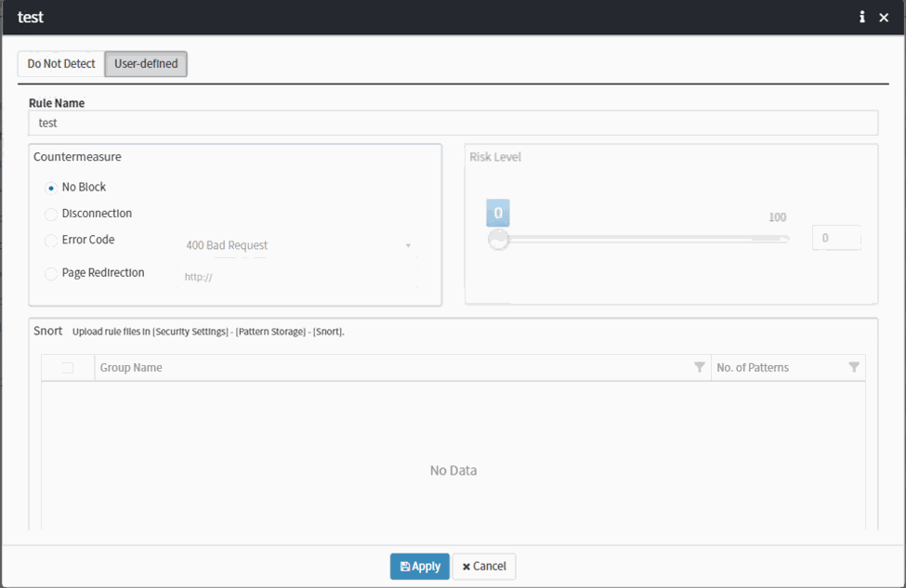
Task: Switch to the Do Not Detect tab
Action: coord(61,63)
